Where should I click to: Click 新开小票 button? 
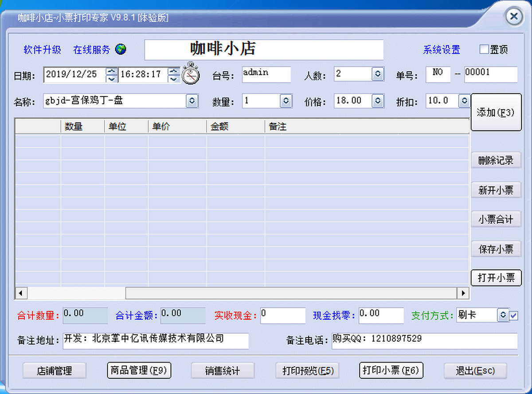496,190
